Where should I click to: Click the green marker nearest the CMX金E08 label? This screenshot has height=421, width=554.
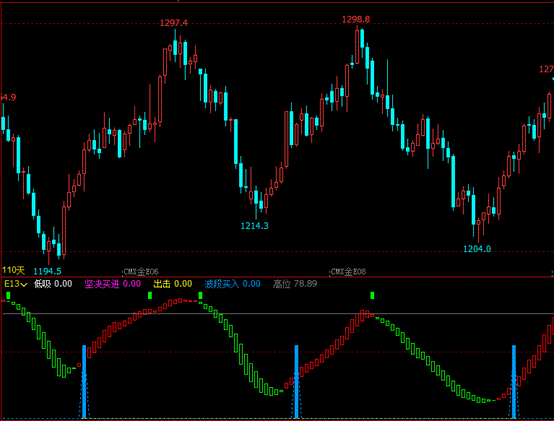click(372, 295)
